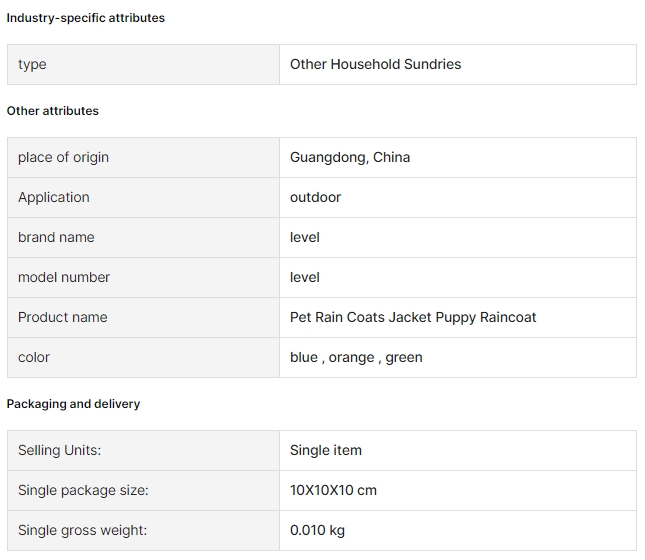This screenshot has width=645, height=560.
Task: Click the Other attributes heading
Action: point(53,111)
